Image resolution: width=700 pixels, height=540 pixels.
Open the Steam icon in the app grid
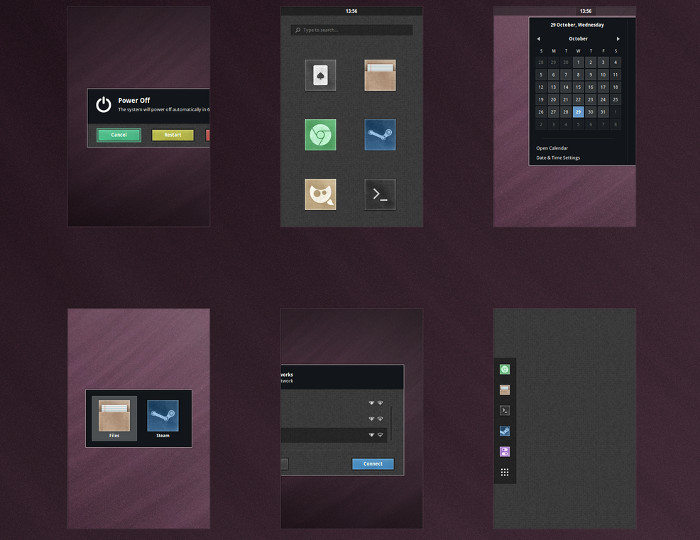point(380,135)
